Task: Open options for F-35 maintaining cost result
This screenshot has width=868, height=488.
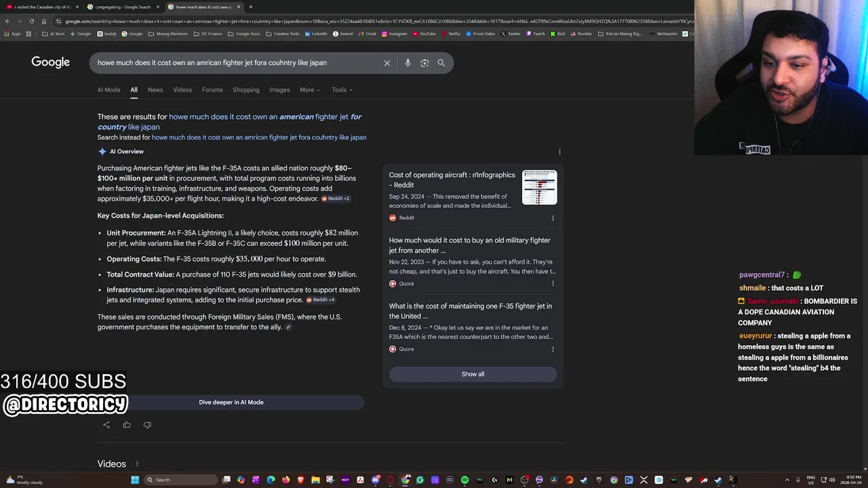Action: tap(553, 349)
